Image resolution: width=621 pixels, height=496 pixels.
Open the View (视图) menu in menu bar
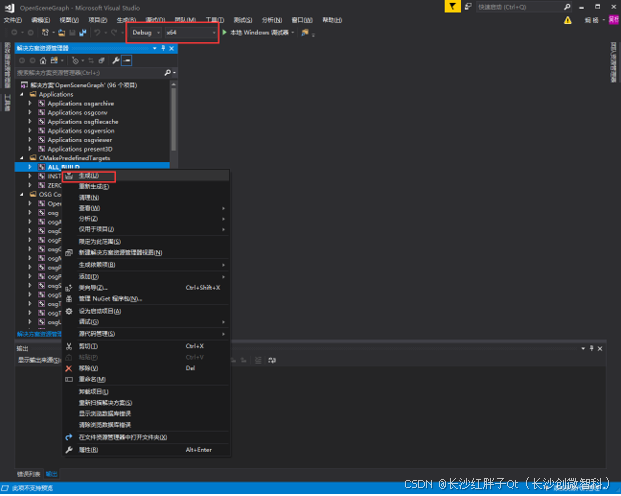(x=69, y=20)
